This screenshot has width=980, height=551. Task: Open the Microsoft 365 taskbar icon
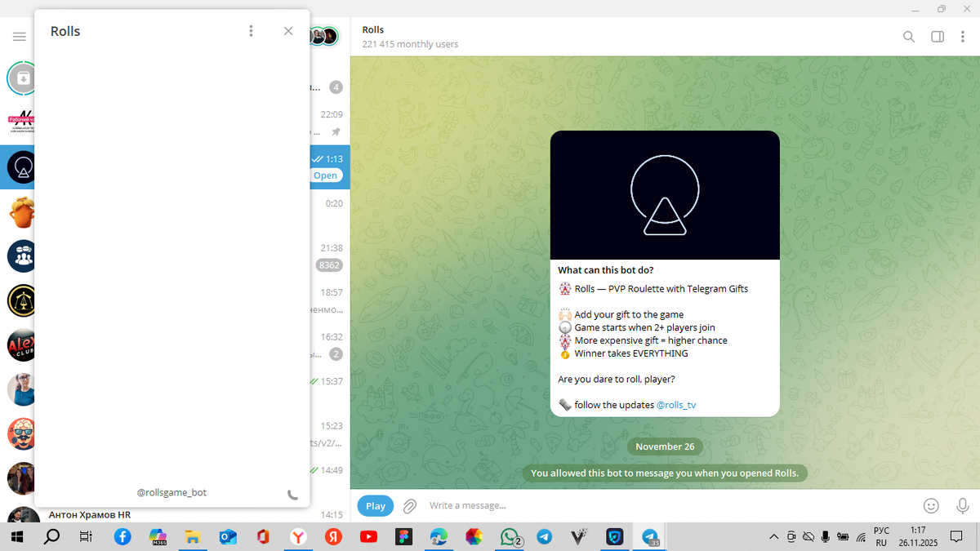point(158,537)
